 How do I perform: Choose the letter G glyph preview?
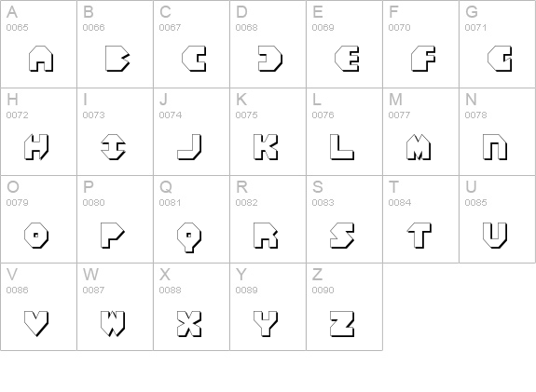[x=500, y=59]
